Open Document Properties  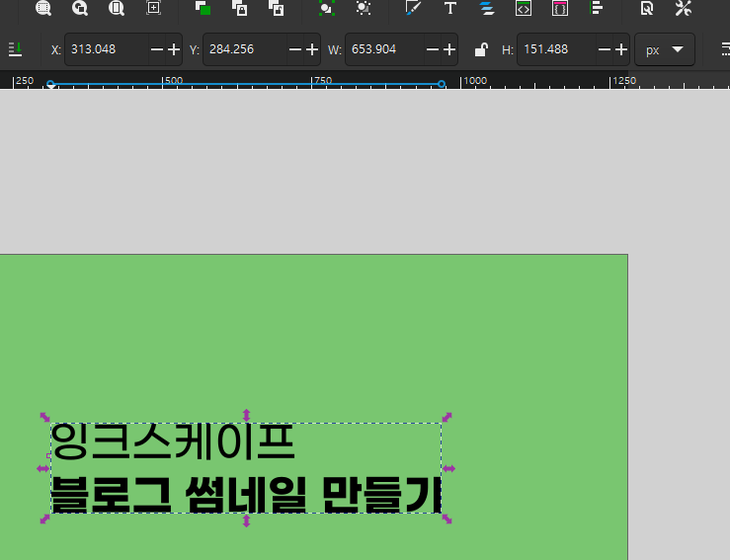(647, 8)
